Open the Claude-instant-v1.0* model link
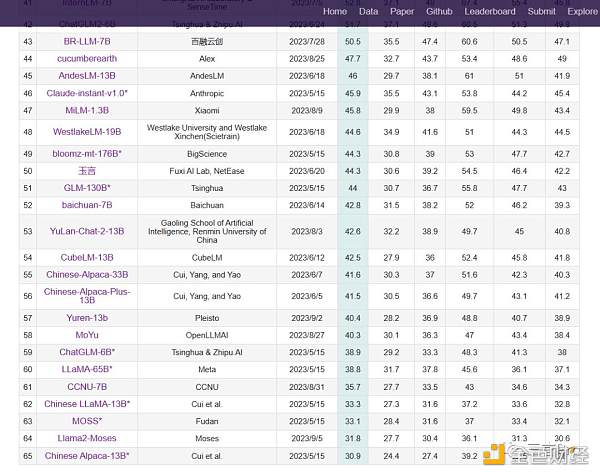The image size is (600, 476). (87, 93)
